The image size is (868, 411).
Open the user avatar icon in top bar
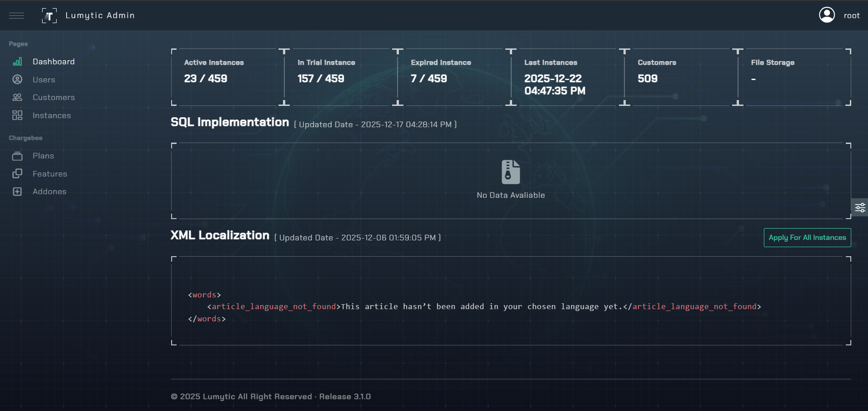click(x=827, y=14)
